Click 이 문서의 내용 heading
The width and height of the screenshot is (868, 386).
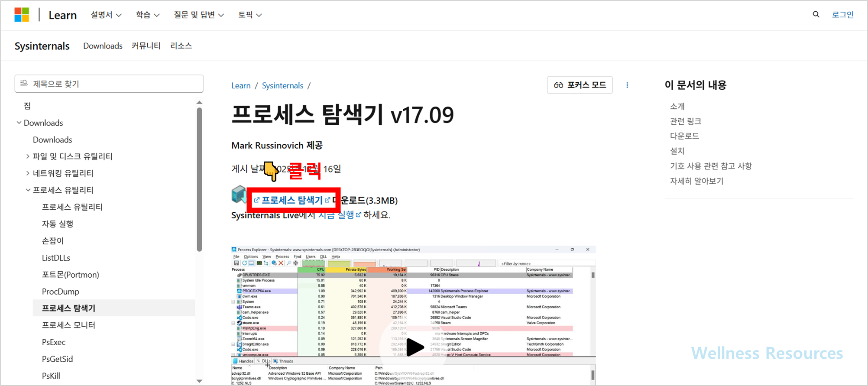[x=695, y=85]
